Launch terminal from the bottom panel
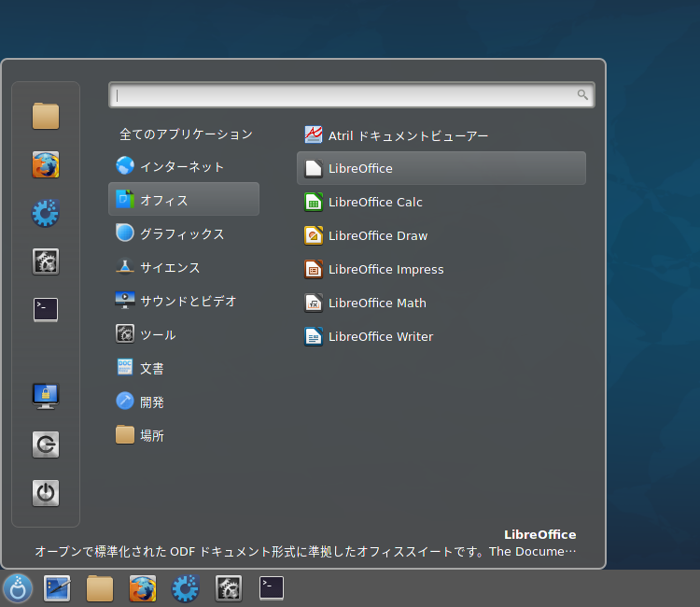 (x=272, y=587)
